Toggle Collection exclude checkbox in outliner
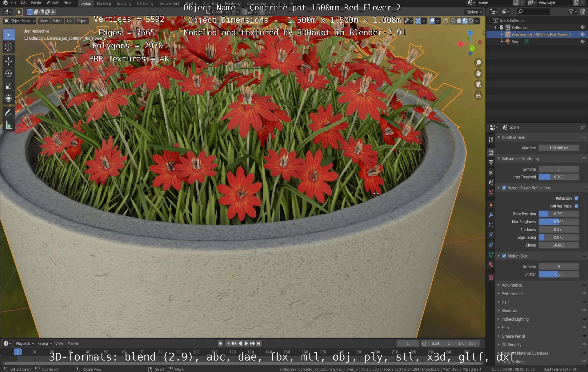This screenshot has height=372, width=588. 502,27
